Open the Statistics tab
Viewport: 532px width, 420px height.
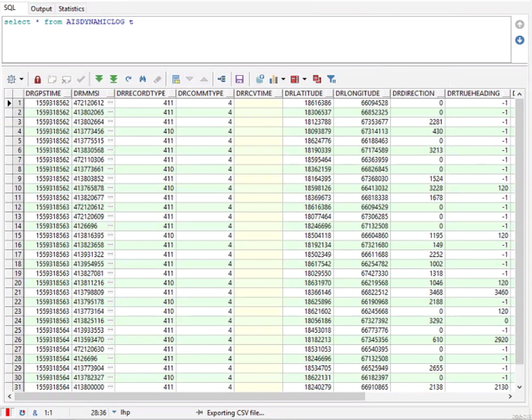pos(71,8)
